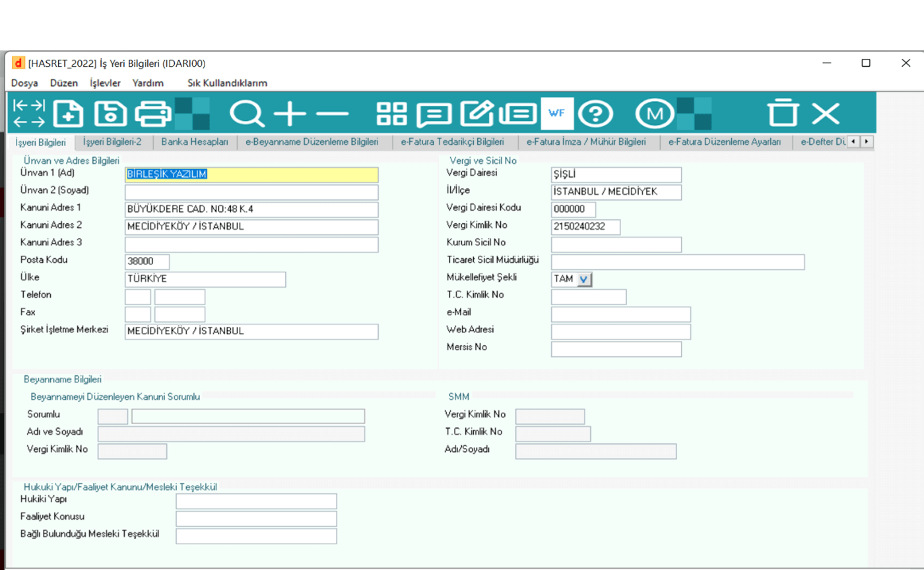
Task: Click the wide Sorumlu name field
Action: tap(248, 416)
